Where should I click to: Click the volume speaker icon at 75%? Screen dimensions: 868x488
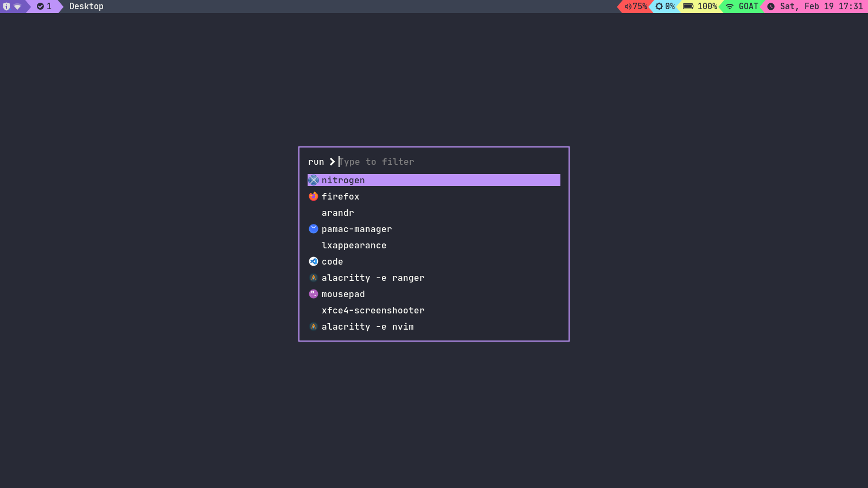coord(628,7)
